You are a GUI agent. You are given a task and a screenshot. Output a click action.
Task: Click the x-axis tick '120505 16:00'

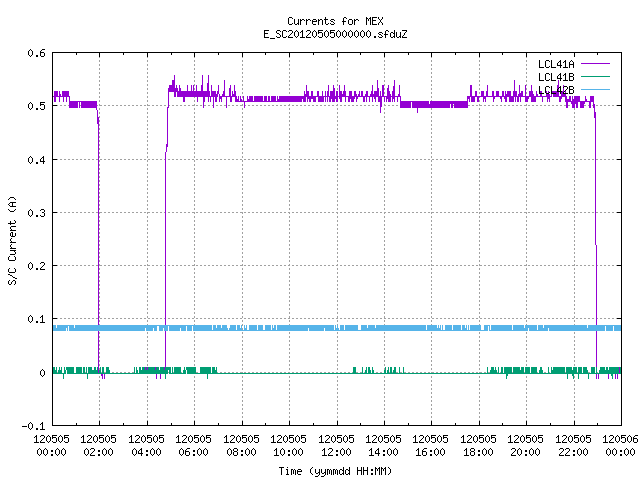tap(431, 446)
